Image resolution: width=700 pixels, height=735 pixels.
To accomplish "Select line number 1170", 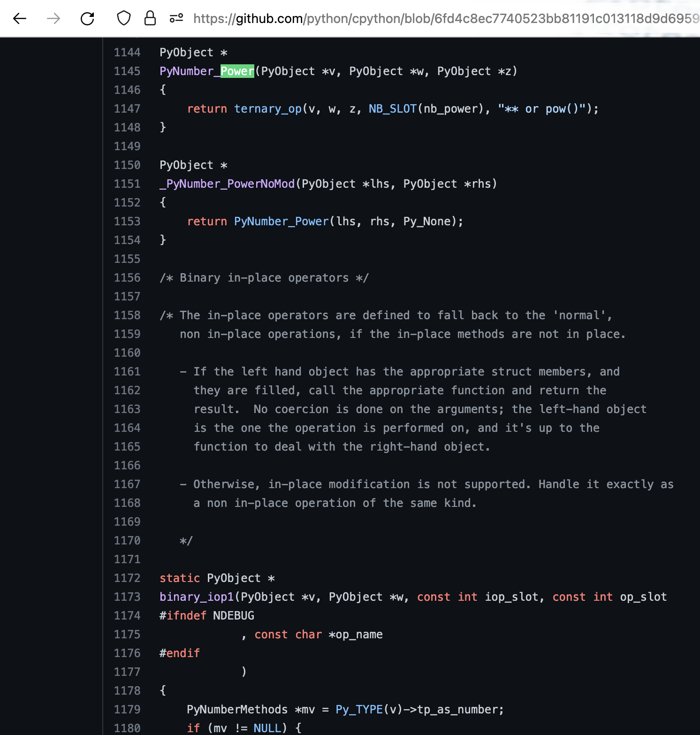I will 127,541.
